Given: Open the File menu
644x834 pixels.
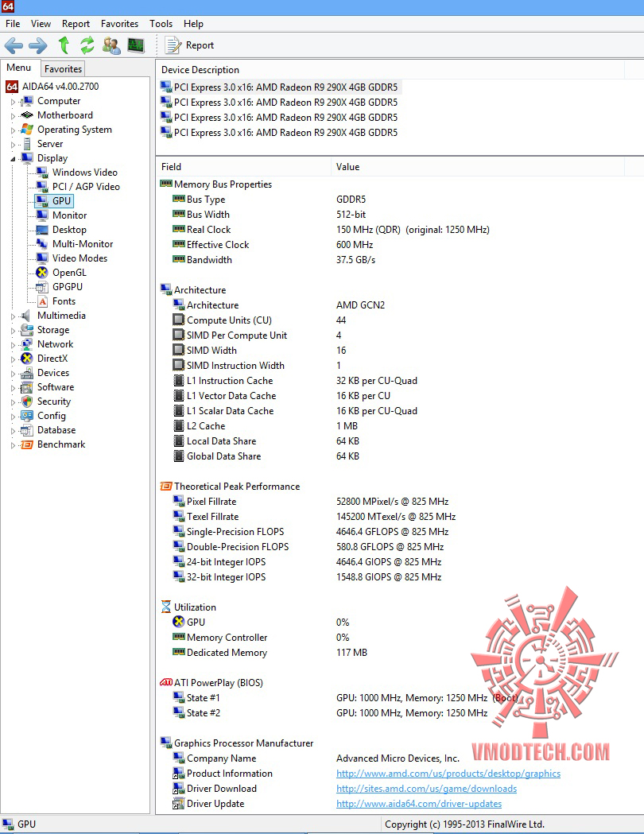Looking at the screenshot, I should pyautogui.click(x=13, y=23).
